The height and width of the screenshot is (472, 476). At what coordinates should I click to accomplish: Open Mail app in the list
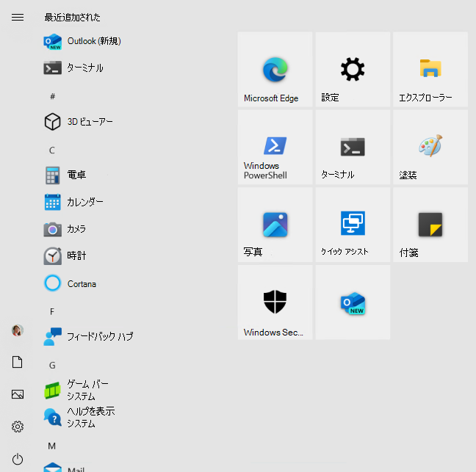click(x=64, y=468)
